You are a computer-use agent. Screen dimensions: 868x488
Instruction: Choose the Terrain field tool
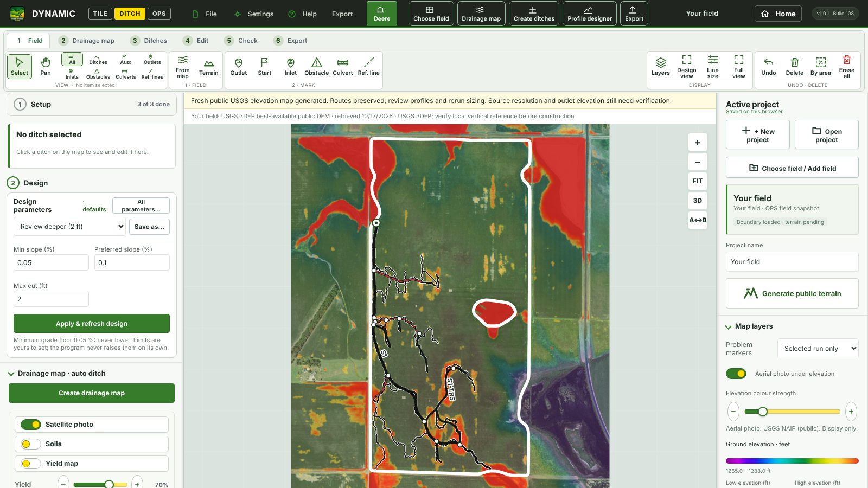[x=208, y=67]
